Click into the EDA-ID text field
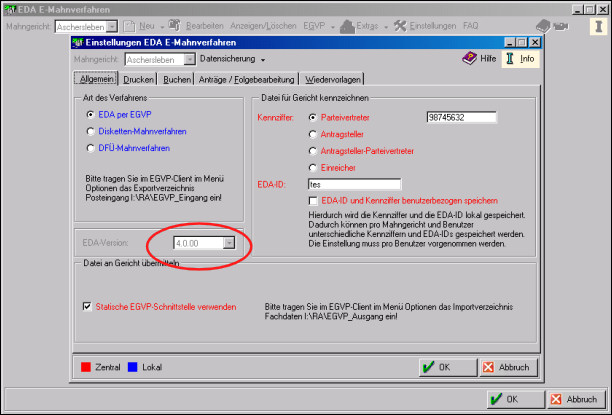Viewport: 612px width, 415px height. click(x=353, y=184)
